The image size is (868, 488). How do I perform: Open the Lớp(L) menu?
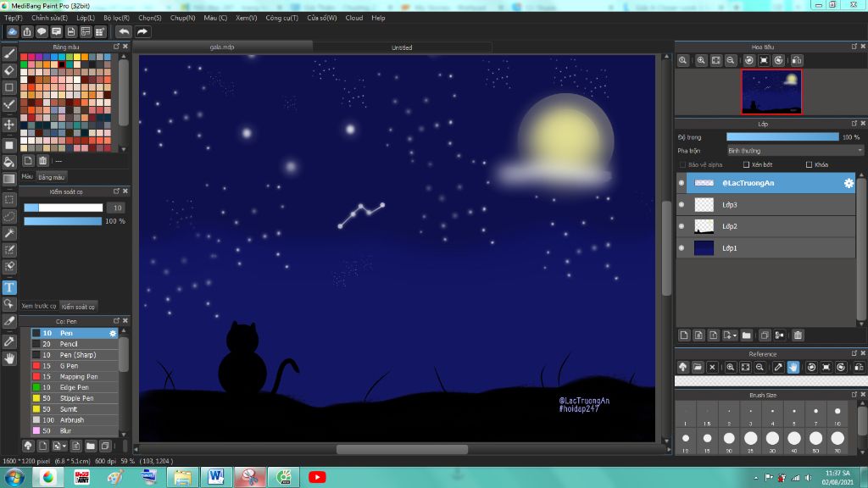86,18
